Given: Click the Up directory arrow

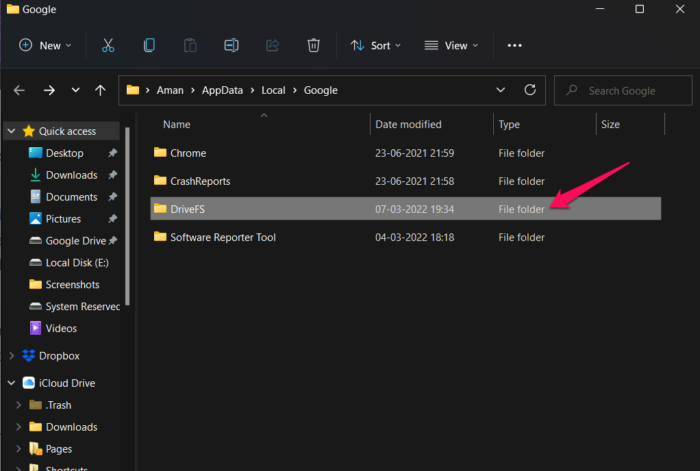Looking at the screenshot, I should [x=100, y=90].
